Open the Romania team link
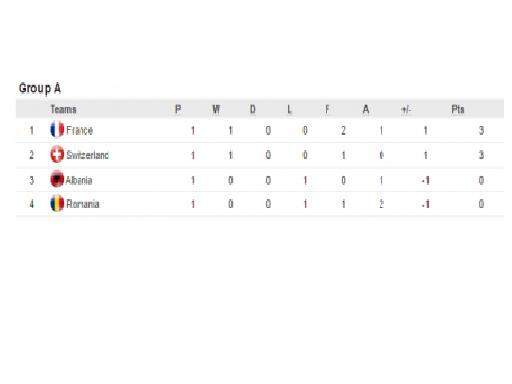The height and width of the screenshot is (384, 512). pyautogui.click(x=83, y=204)
